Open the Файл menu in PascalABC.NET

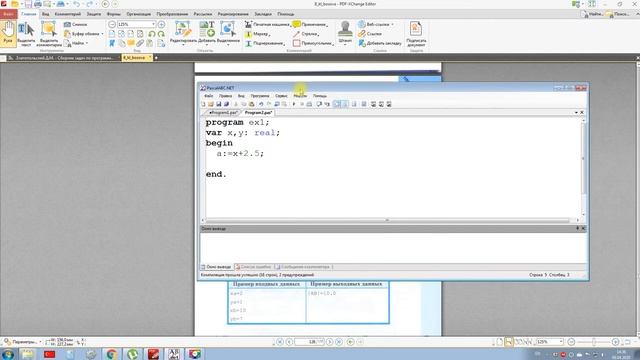[209, 96]
